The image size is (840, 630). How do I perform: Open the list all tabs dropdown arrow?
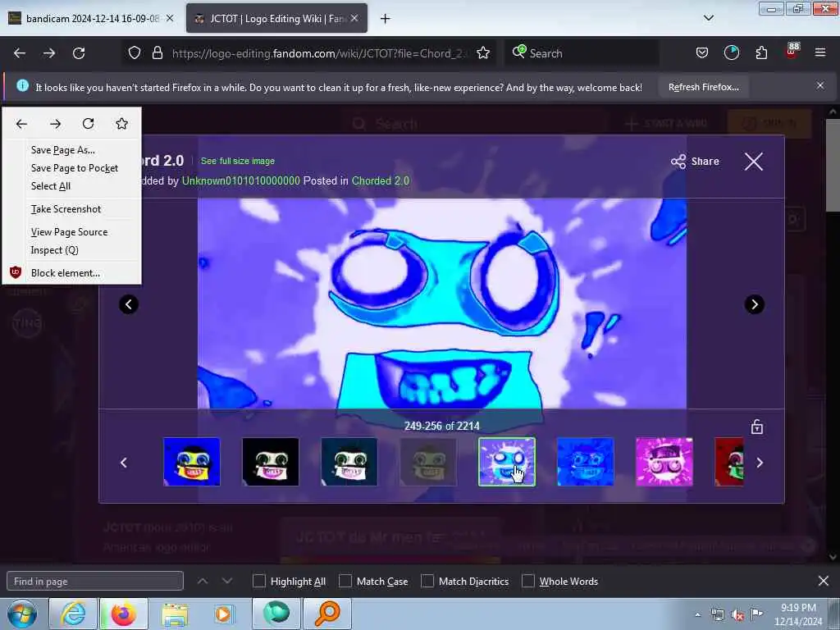tap(708, 18)
